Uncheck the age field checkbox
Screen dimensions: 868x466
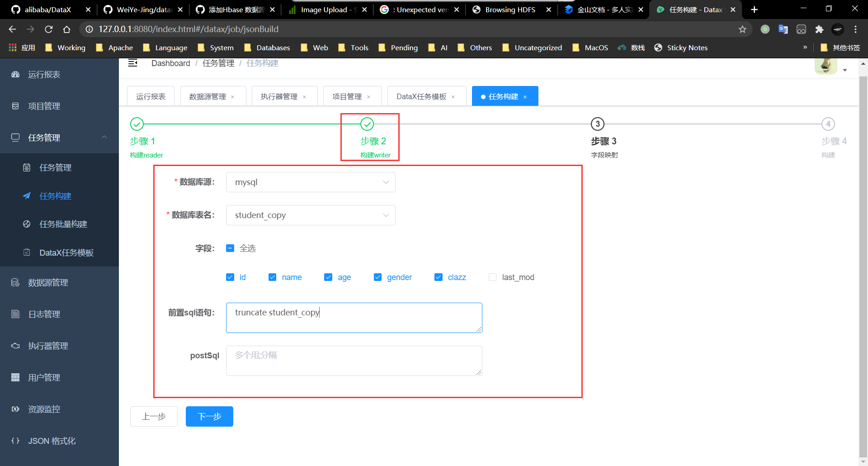click(328, 277)
